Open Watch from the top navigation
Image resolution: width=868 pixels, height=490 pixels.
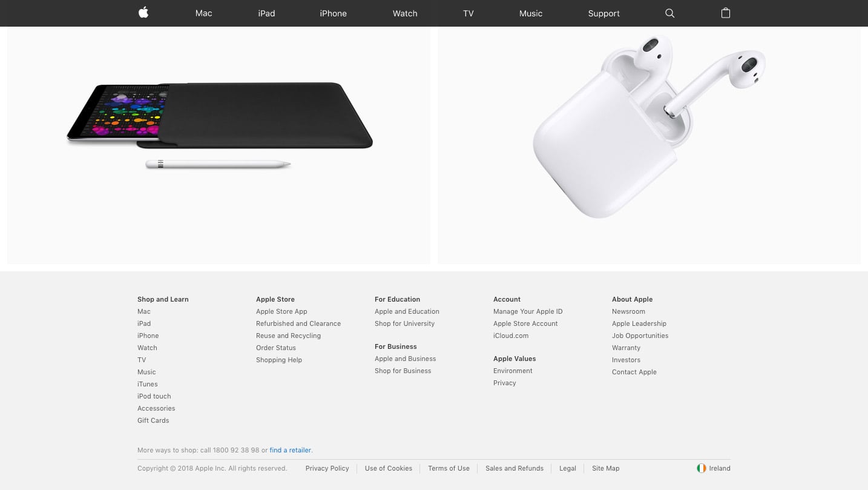tap(405, 13)
